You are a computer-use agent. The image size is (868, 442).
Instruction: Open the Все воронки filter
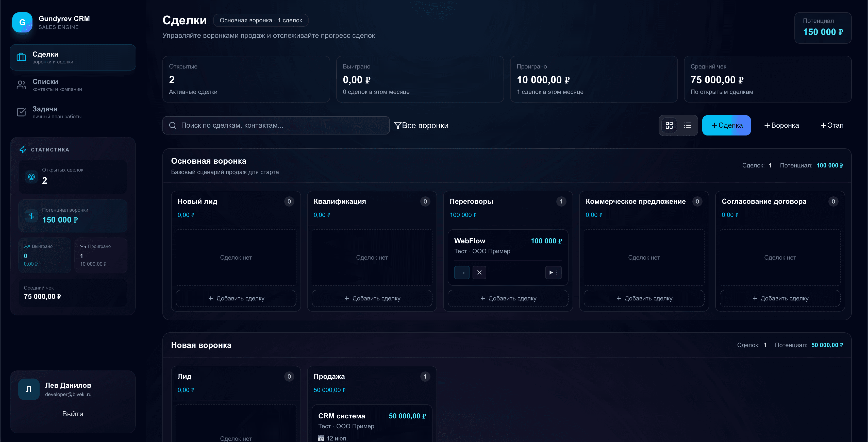click(x=422, y=125)
